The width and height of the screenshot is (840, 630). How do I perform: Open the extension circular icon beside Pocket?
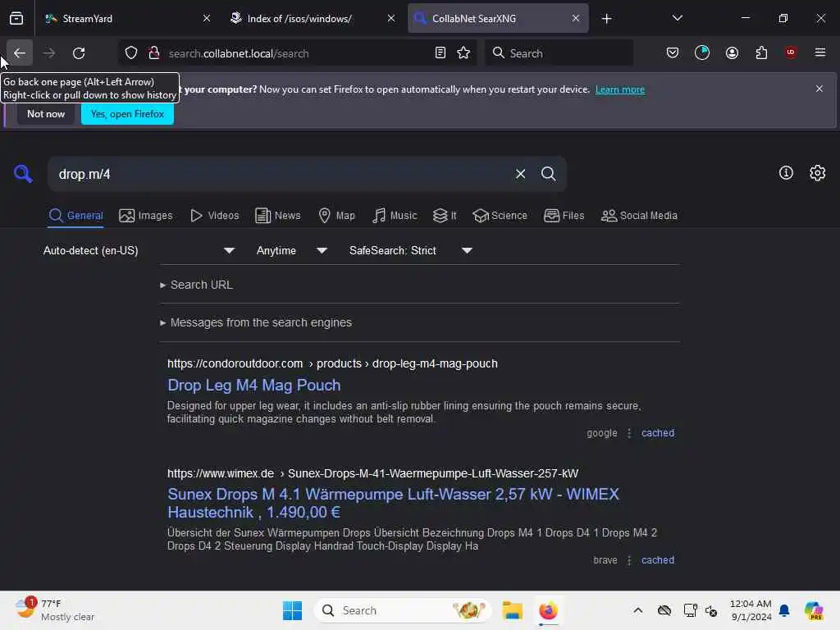pos(702,52)
